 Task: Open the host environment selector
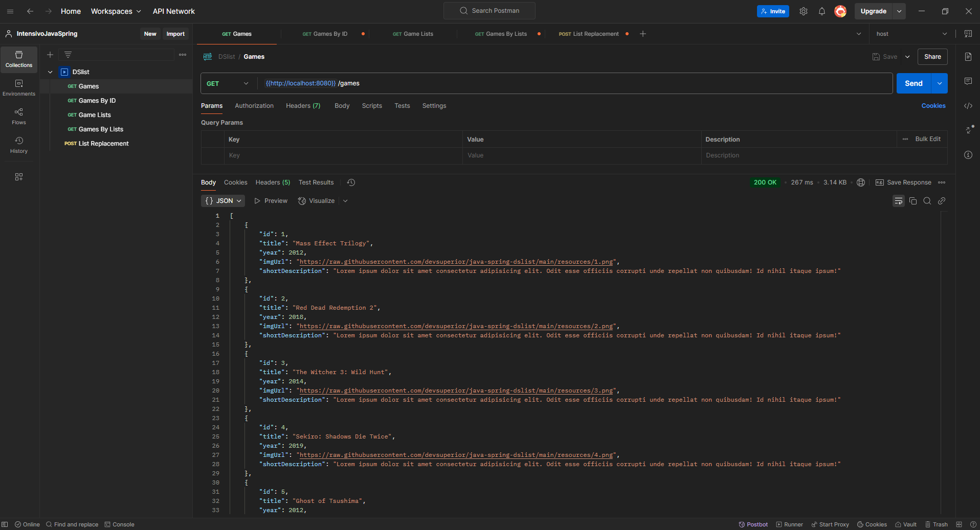(911, 34)
